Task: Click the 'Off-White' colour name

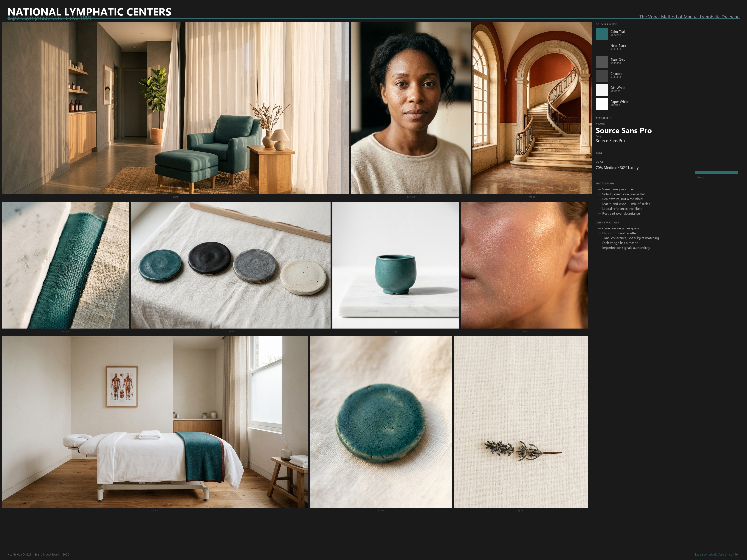Action: tap(618, 88)
